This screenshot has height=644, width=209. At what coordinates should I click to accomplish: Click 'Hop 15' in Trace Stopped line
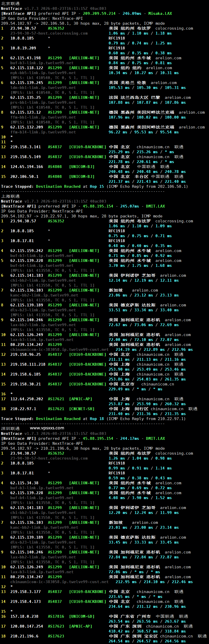(x=97, y=186)
